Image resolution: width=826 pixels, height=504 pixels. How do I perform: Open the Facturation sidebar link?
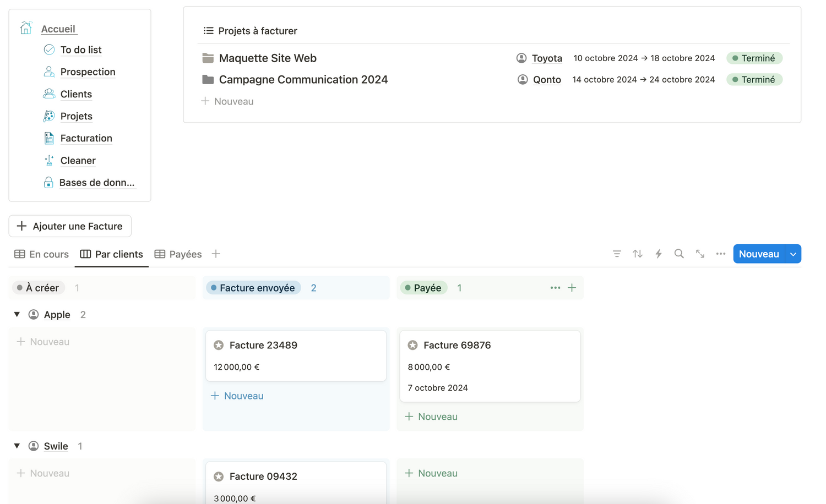click(86, 138)
